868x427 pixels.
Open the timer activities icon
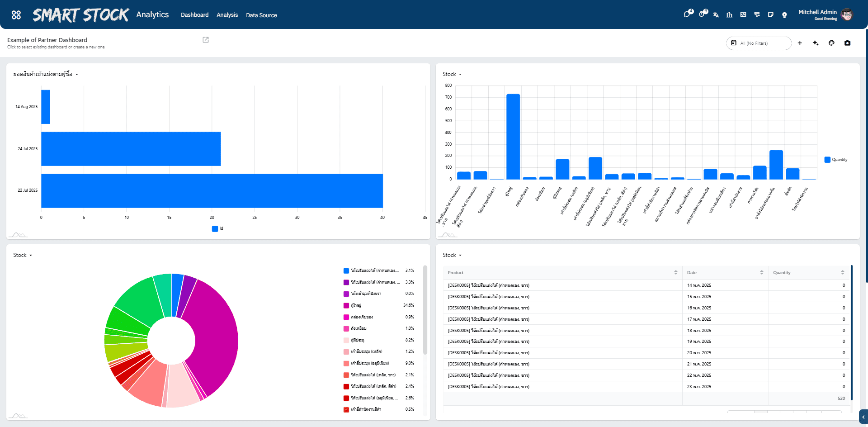pos(702,14)
